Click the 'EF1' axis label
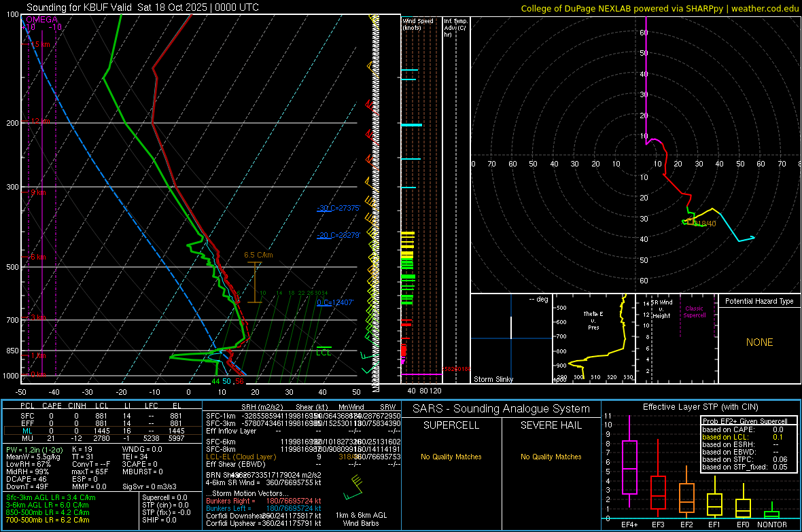The width and height of the screenshot is (802, 532). tap(714, 525)
